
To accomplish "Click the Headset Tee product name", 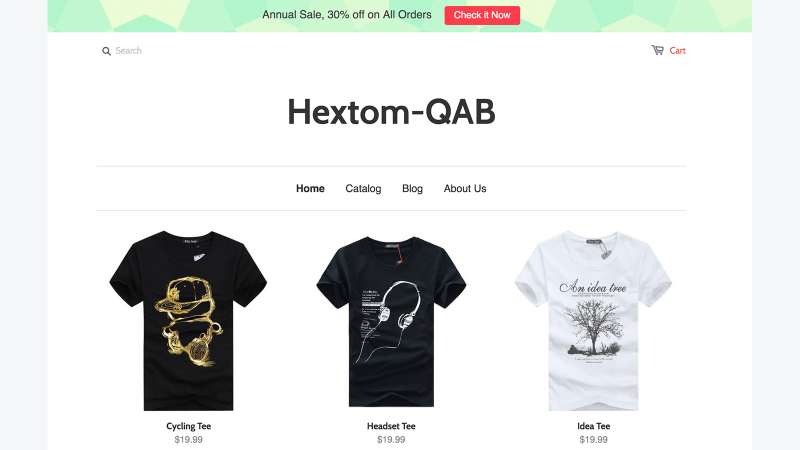I will click(x=391, y=426).
